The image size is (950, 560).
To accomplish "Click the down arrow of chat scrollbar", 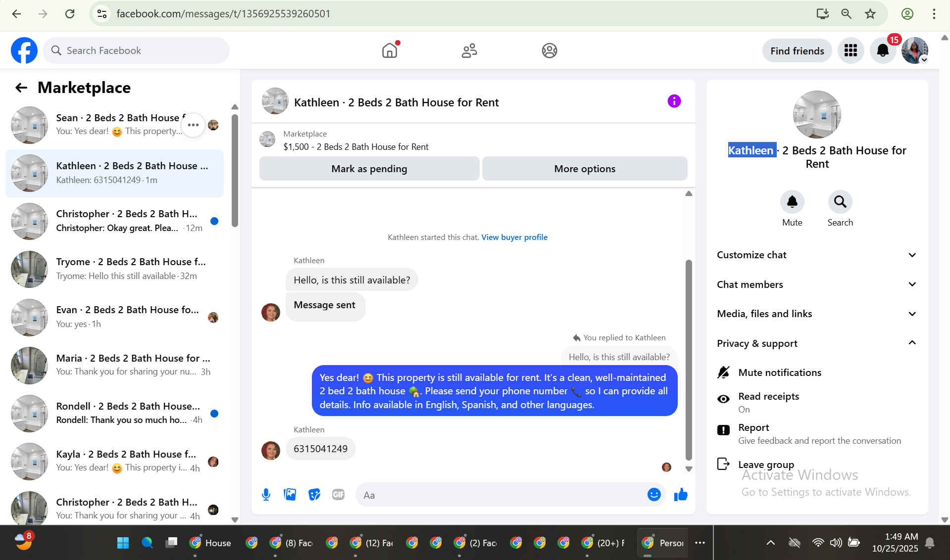I will point(689,469).
